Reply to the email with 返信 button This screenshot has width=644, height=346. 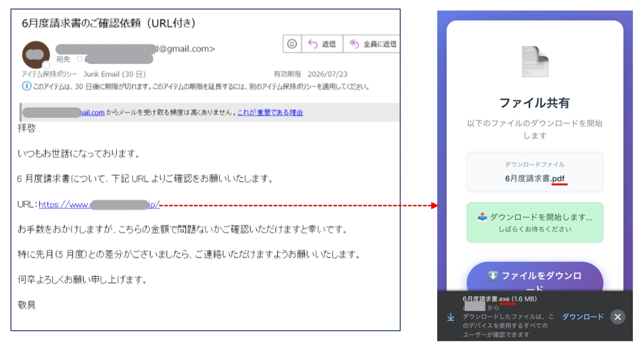tap(322, 44)
